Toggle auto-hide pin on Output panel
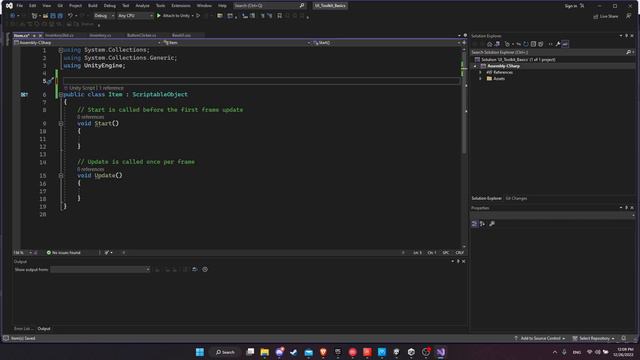 coord(458,262)
